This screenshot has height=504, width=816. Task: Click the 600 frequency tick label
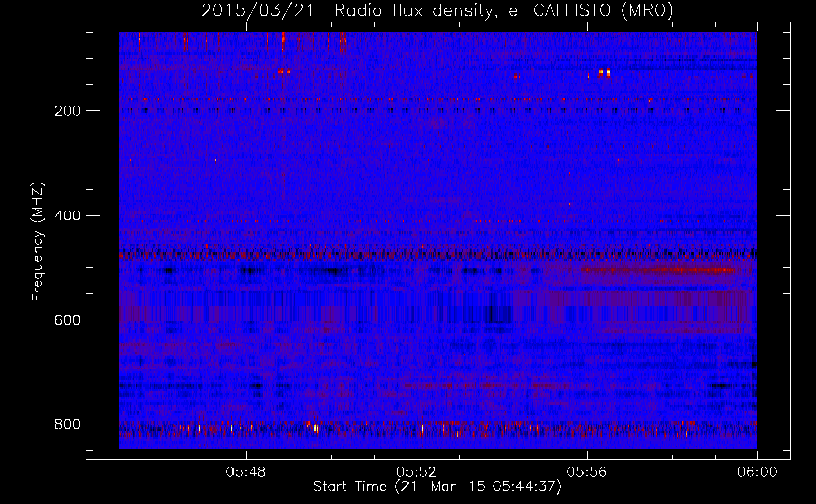coord(68,321)
